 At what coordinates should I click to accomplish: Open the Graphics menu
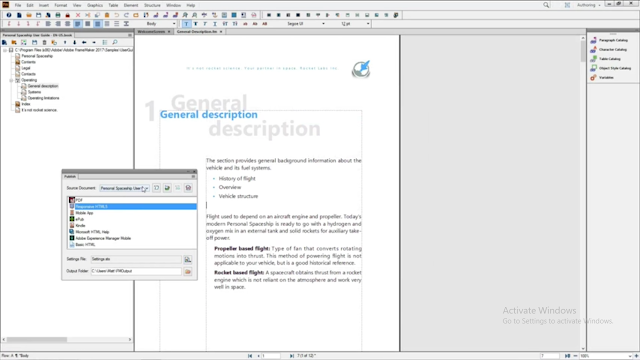tap(95, 5)
